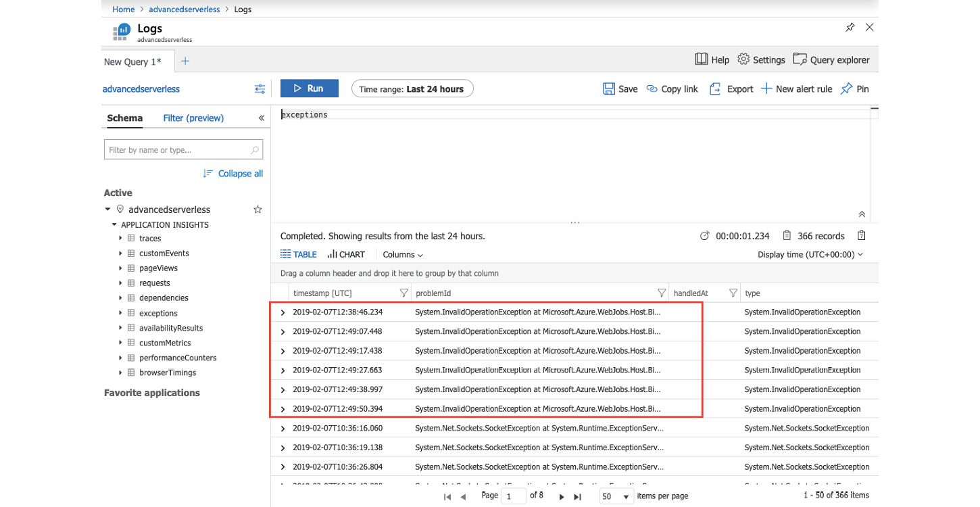Viewport: 980px width, 507px height.
Task: Export the query results
Action: (731, 89)
